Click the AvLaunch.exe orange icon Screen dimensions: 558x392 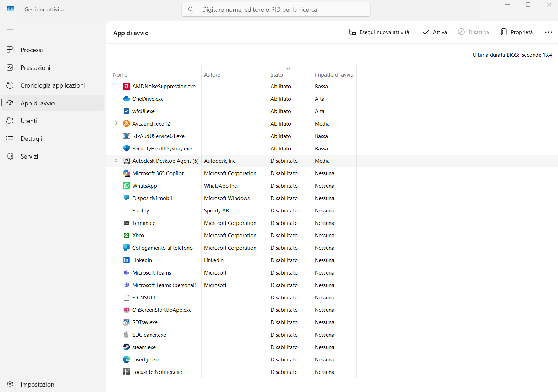[x=126, y=123]
